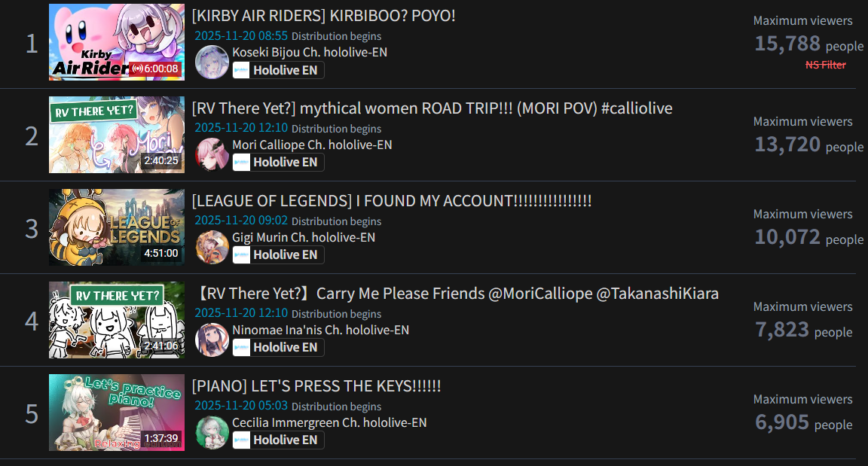868x466 pixels.
Task: Visit Gigi Murin Ch. hololive-EN channel name
Action: point(304,237)
